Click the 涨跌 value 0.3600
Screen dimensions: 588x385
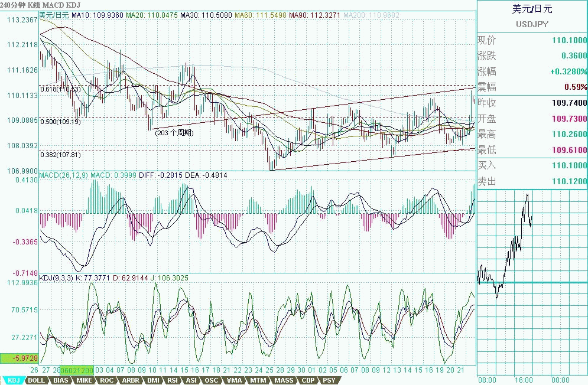(574, 56)
